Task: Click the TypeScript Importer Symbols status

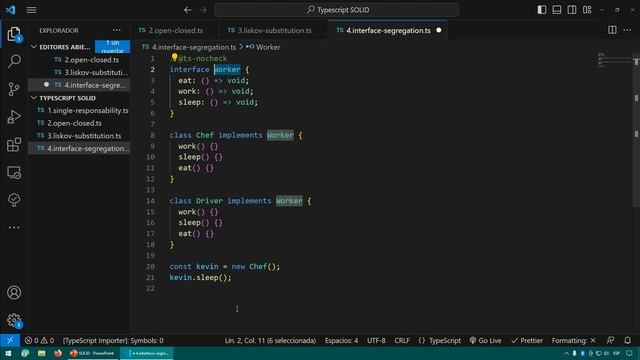Action: (x=113, y=340)
